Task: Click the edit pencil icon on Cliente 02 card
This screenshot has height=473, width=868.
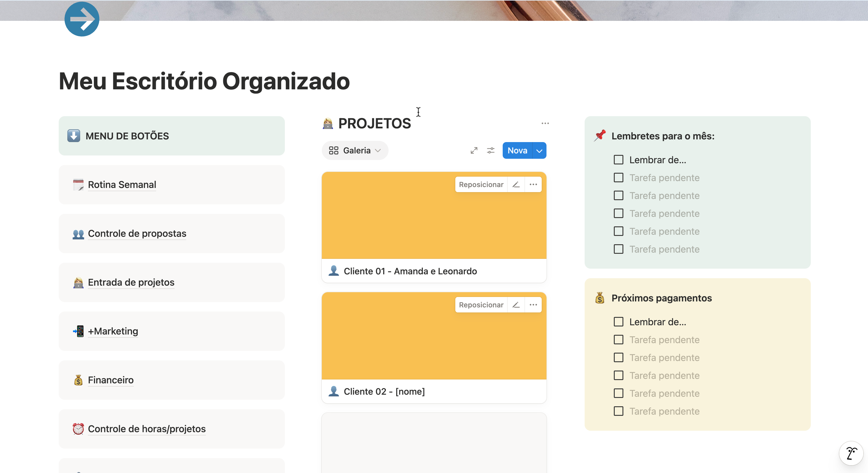Action: pyautogui.click(x=516, y=305)
